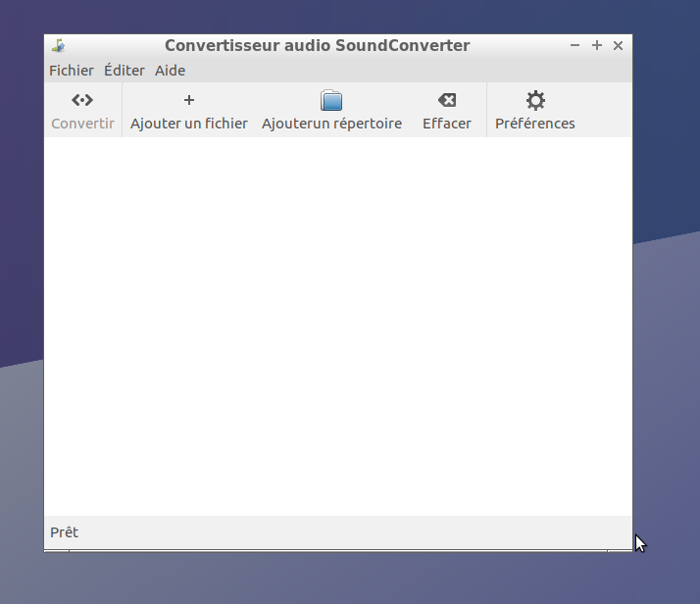This screenshot has width=700, height=604.
Task: Click the Prêt status bar text
Action: tap(64, 532)
